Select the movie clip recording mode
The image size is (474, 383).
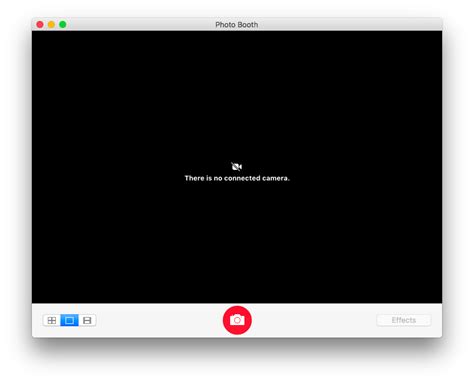[x=87, y=320]
